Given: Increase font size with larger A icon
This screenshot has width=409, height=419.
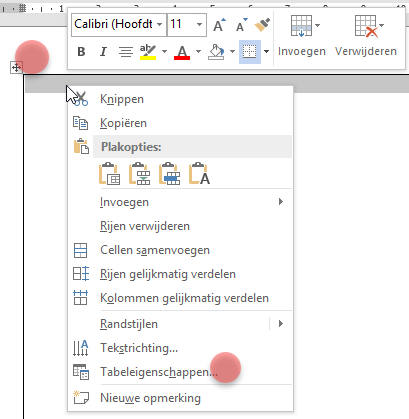Looking at the screenshot, I should point(219,24).
